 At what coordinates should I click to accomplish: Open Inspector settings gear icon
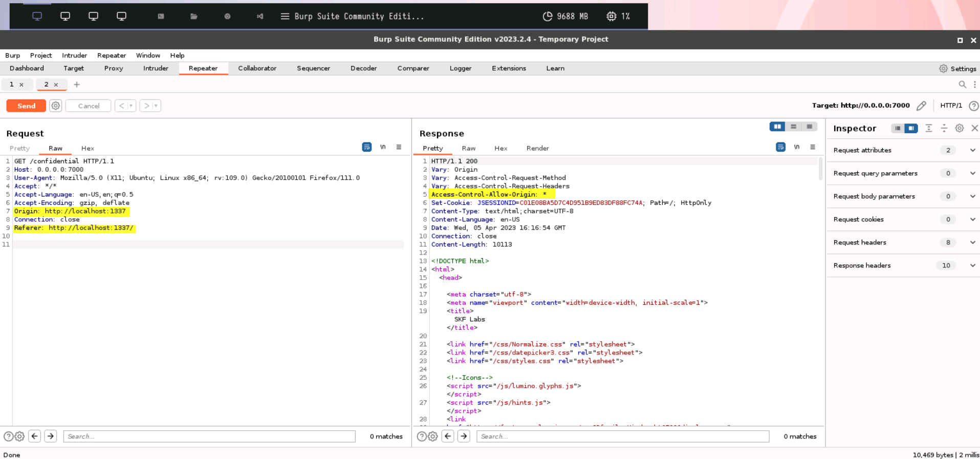point(960,128)
